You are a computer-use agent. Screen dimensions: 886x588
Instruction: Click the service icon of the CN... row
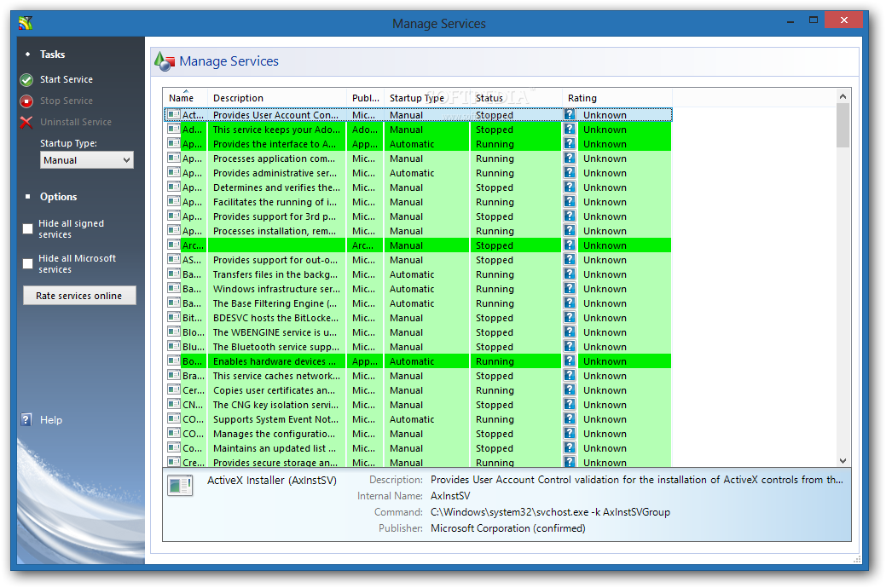[x=174, y=405]
